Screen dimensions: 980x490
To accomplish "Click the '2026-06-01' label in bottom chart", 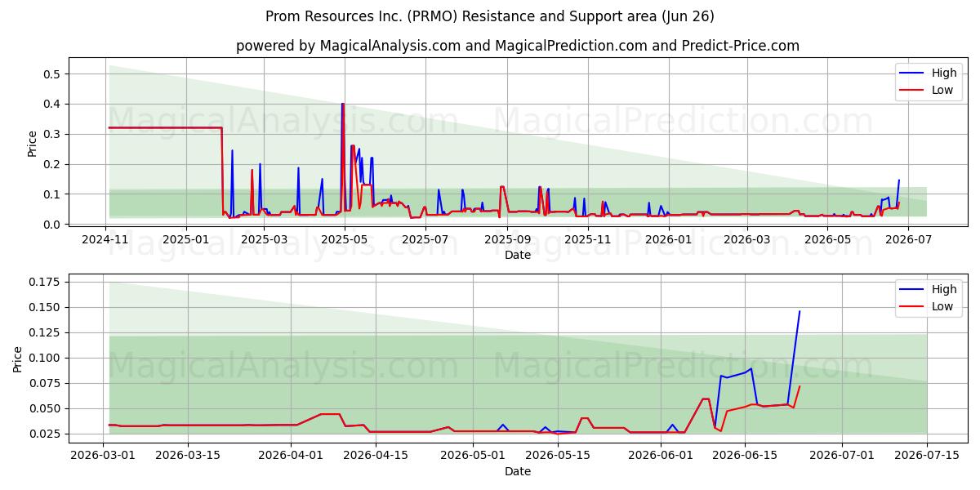I will tap(661, 456).
